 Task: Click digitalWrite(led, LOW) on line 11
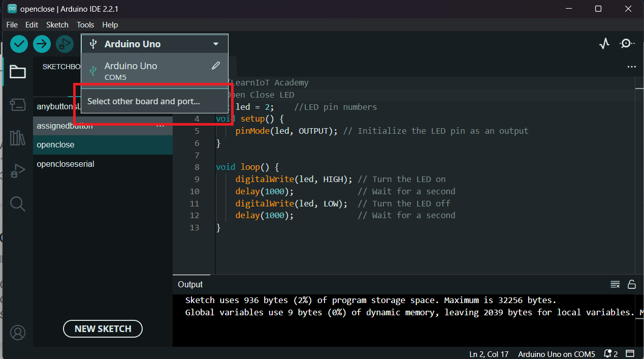click(292, 203)
